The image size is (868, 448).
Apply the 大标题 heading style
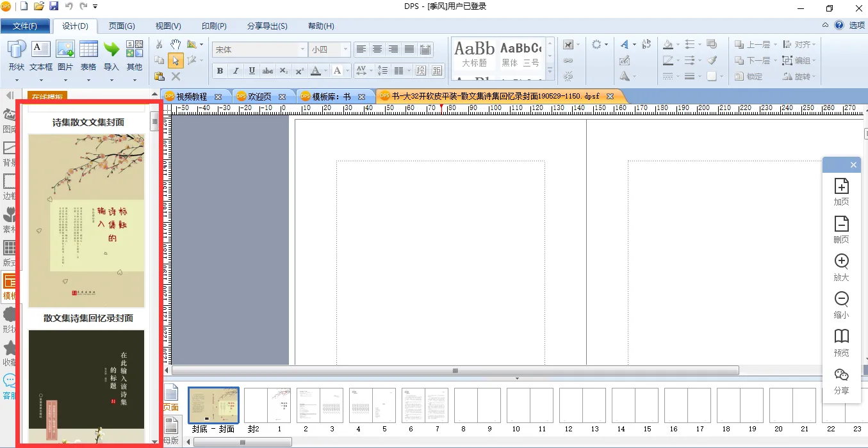(x=475, y=55)
